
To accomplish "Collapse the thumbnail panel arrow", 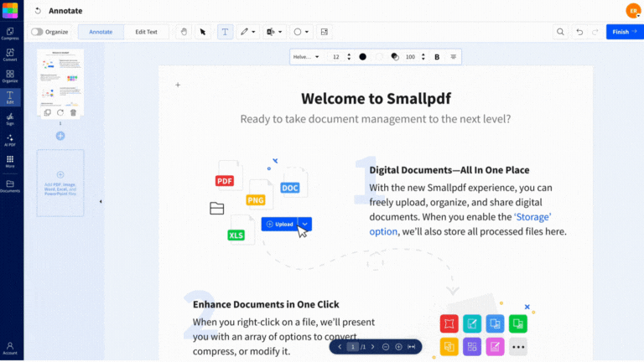I will [x=101, y=201].
